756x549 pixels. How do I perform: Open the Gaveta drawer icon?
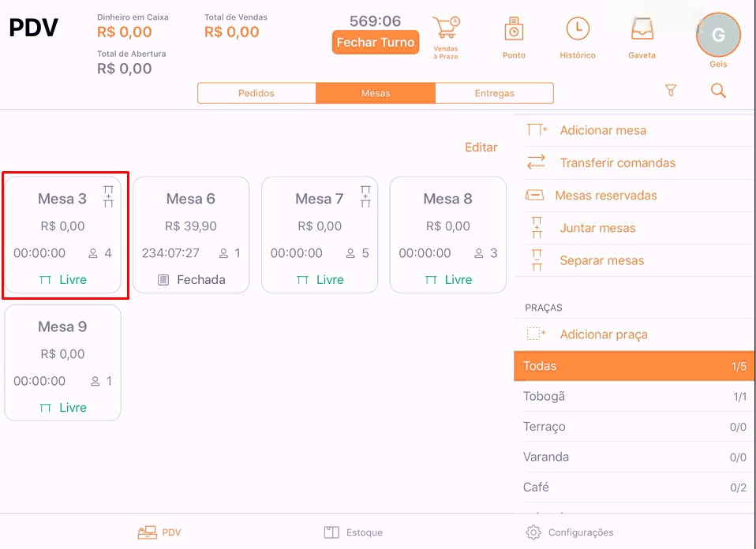tap(642, 29)
